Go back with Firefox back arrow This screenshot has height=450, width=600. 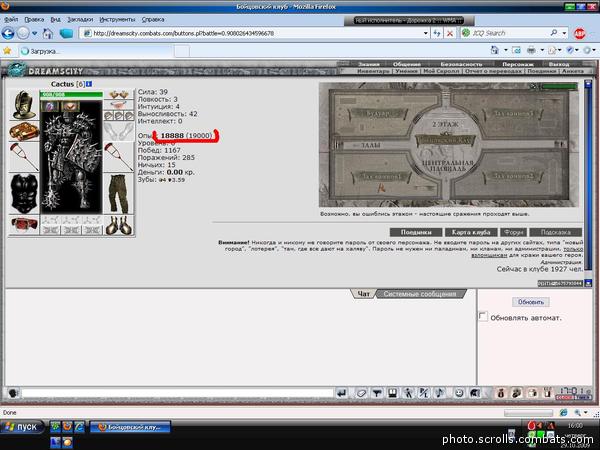point(8,33)
